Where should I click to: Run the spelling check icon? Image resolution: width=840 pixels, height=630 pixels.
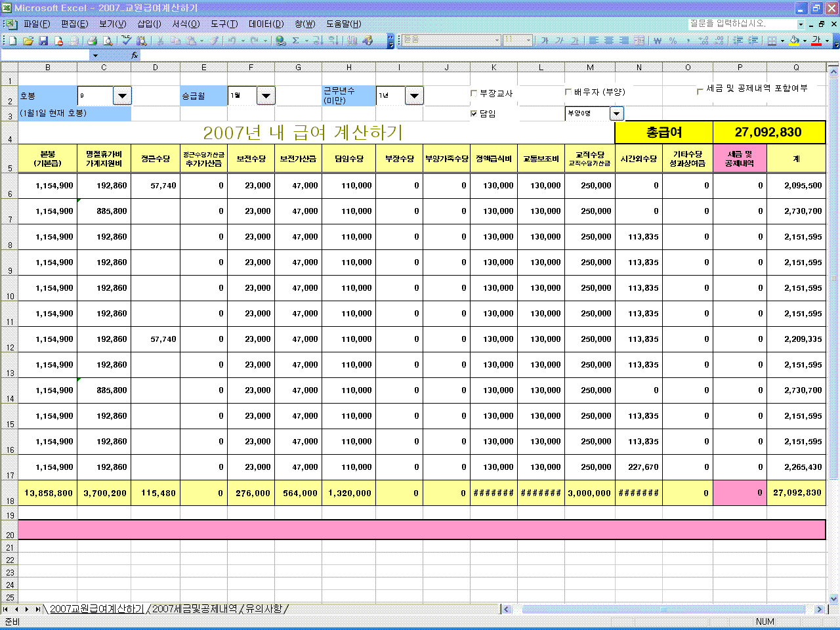coord(127,41)
